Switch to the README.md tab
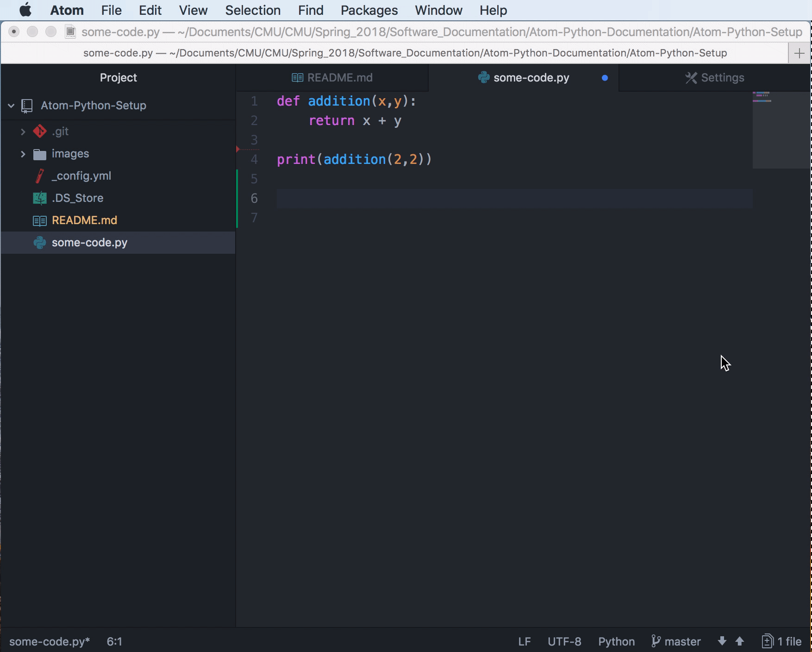812x652 pixels. point(332,78)
